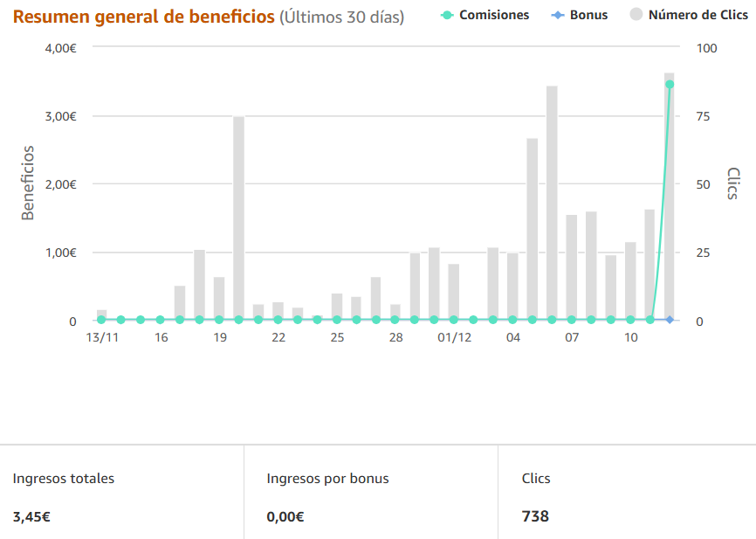Click the Comisiones data point at 19
The height and width of the screenshot is (539, 756).
[219, 320]
